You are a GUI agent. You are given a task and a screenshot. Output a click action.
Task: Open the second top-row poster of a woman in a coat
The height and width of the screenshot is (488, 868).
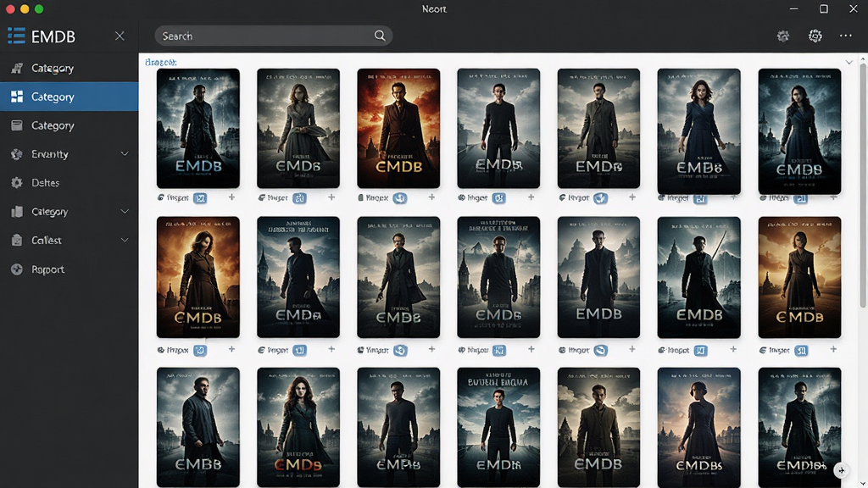[x=298, y=129]
